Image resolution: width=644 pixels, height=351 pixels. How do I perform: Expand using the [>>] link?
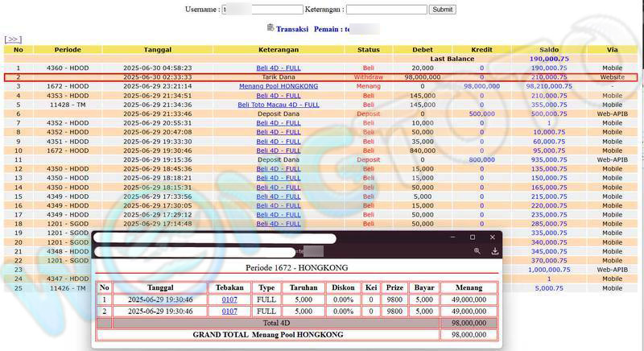coord(13,39)
